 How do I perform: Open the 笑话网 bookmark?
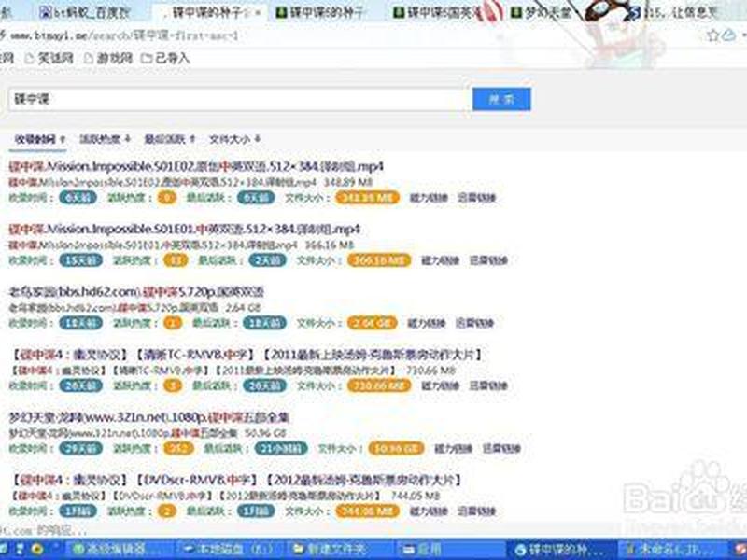coord(49,58)
